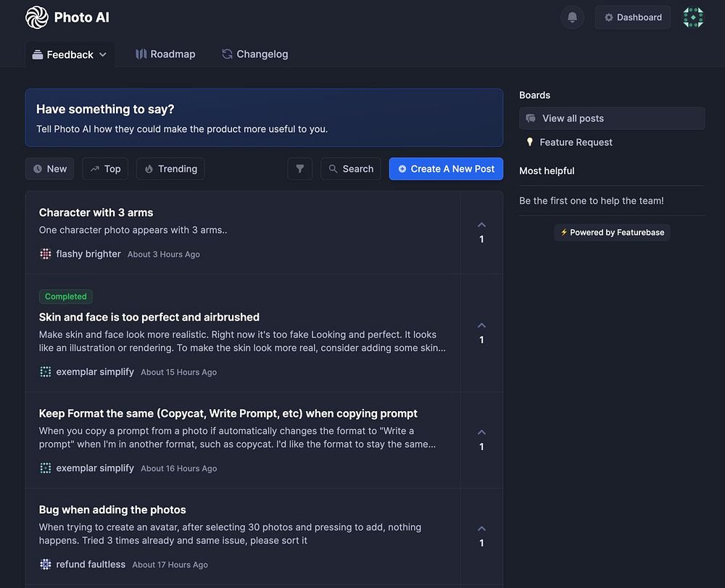
Task: Open Powered by Featurebase link
Action: click(x=612, y=233)
